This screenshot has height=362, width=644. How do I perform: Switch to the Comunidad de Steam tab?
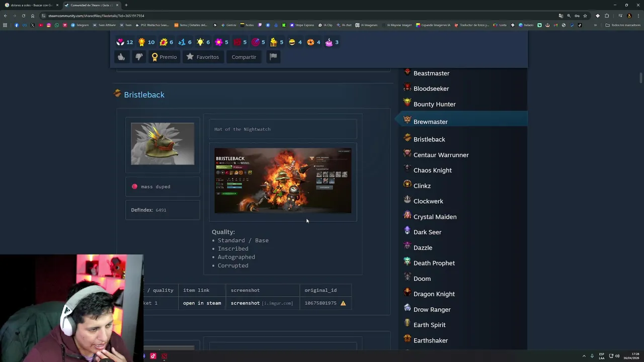(91, 5)
